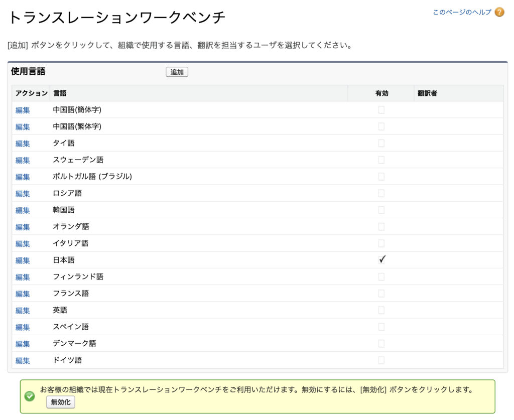Enable the 有効 checkbox for スペイン語

[381, 327]
